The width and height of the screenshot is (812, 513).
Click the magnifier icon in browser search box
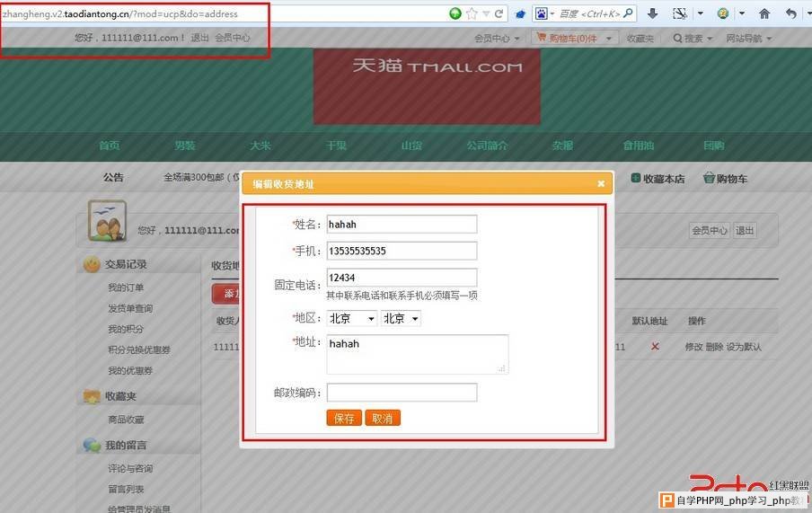click(x=628, y=13)
